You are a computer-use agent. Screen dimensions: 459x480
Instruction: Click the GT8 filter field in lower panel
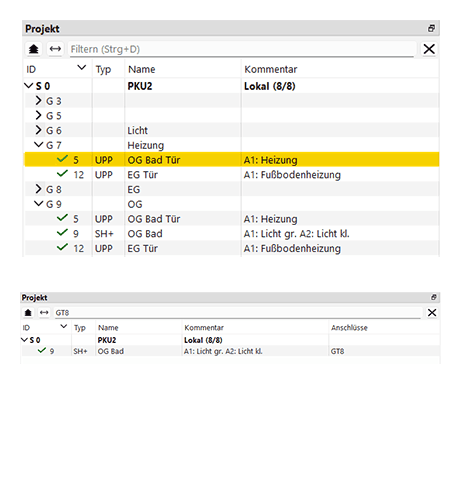click(x=237, y=313)
